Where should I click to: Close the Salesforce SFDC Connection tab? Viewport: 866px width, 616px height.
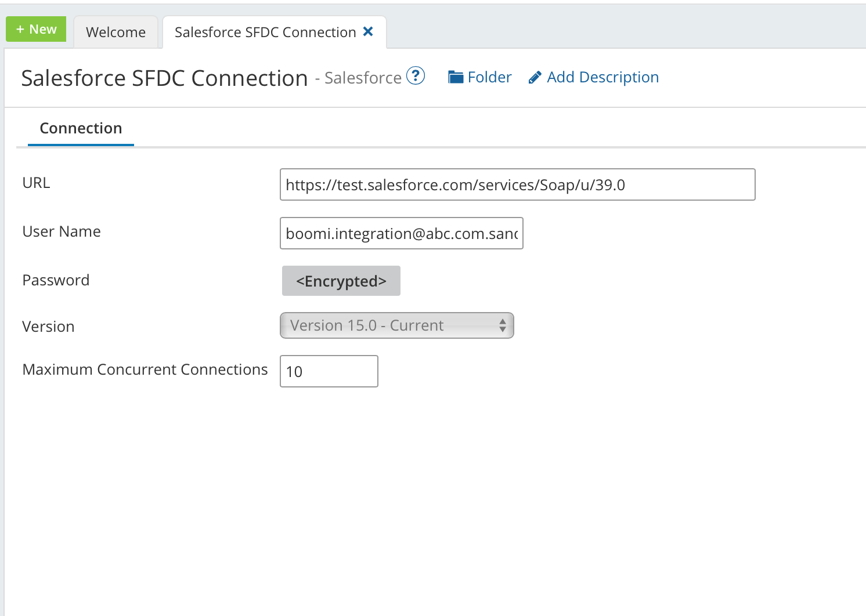[368, 32]
